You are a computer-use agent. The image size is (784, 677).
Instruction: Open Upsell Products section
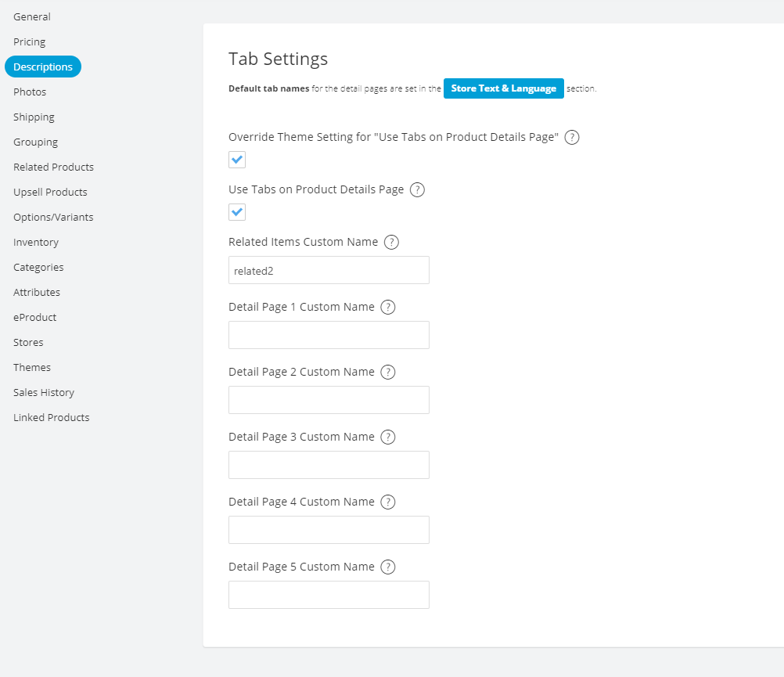point(50,192)
